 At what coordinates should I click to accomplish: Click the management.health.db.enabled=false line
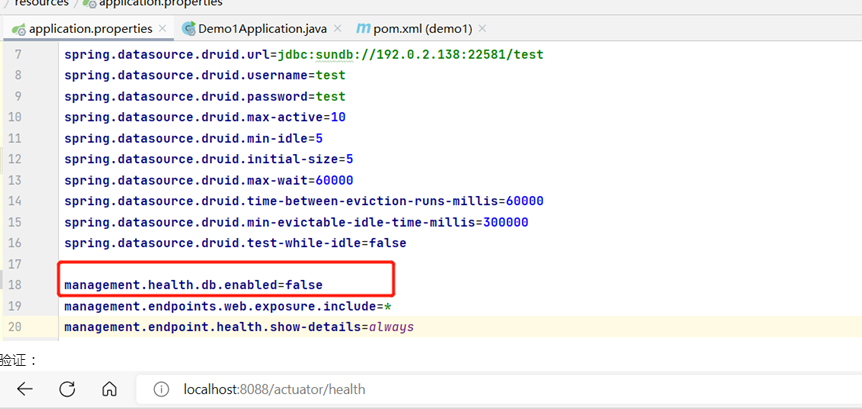click(x=194, y=285)
